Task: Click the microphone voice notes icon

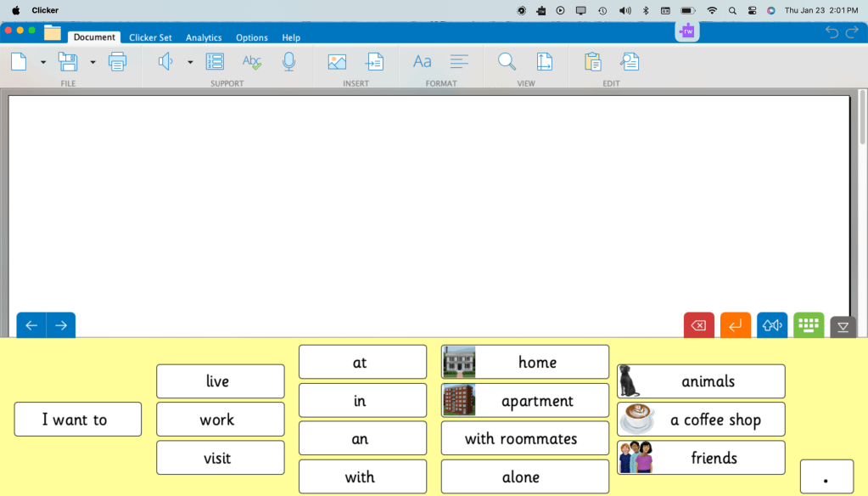Action: pos(288,62)
